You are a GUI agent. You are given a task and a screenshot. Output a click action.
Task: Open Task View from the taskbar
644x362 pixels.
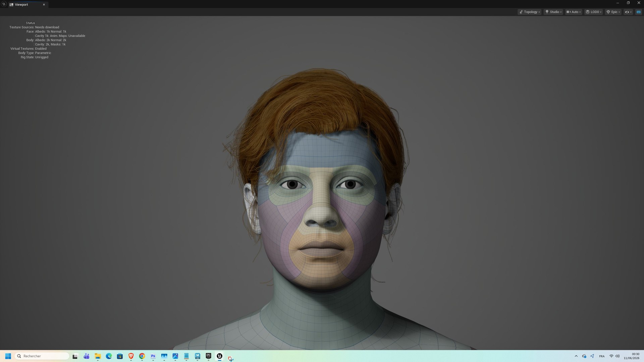[75, 356]
